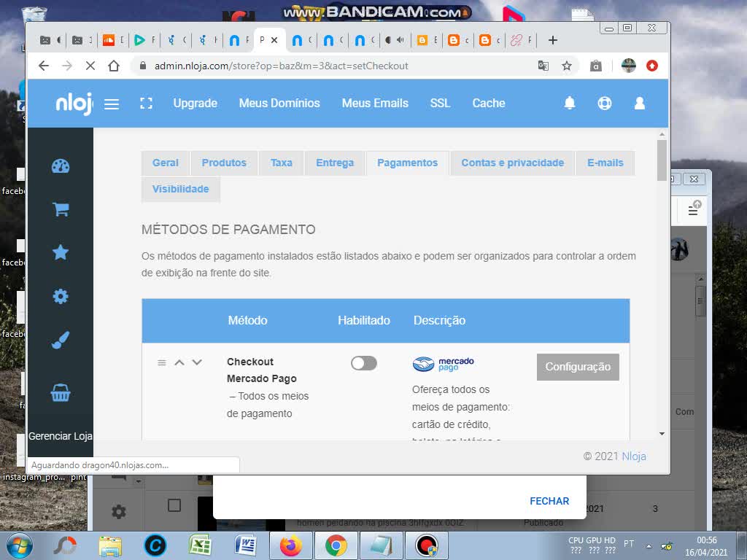Click the Nloja logo
Image resolution: width=747 pixels, height=560 pixels.
(x=74, y=104)
